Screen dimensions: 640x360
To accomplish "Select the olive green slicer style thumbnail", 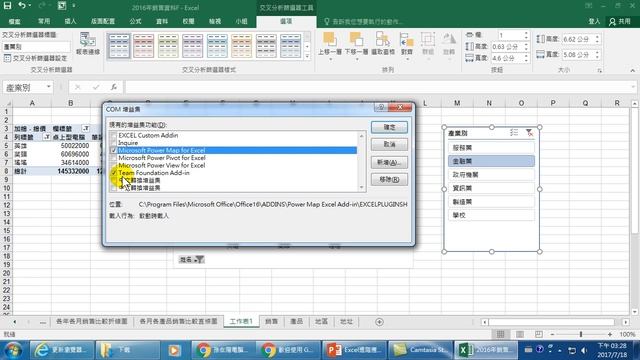I will click(x=168, y=46).
